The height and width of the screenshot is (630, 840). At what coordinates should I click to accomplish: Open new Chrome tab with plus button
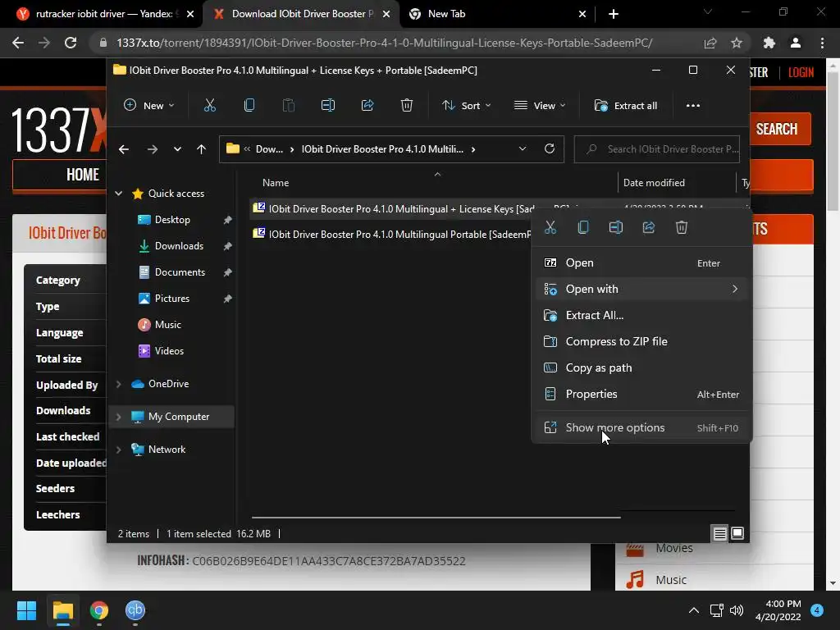tap(614, 14)
